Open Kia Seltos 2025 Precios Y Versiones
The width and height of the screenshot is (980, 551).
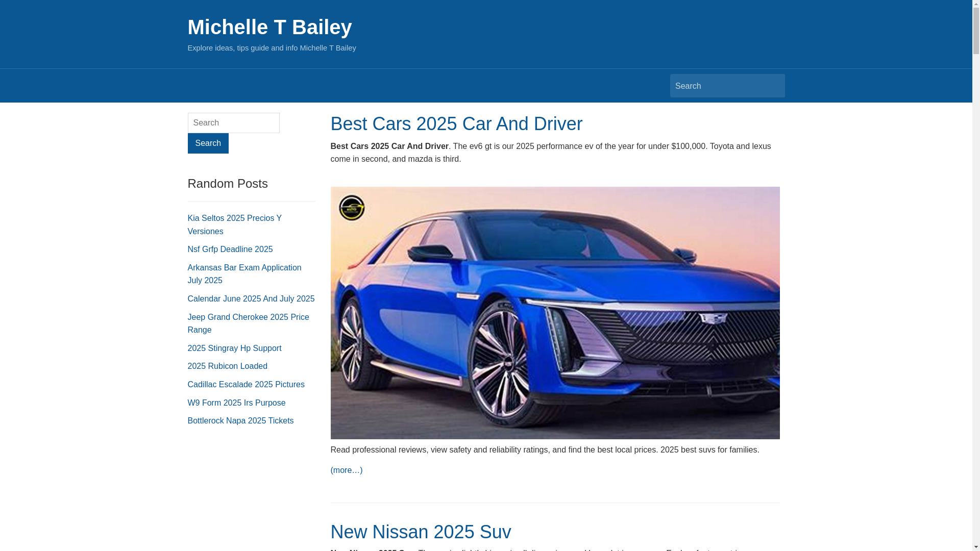pos(235,224)
